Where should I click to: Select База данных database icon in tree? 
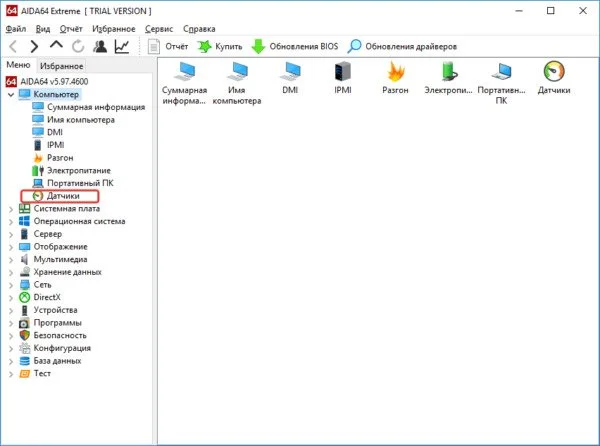tap(24, 361)
